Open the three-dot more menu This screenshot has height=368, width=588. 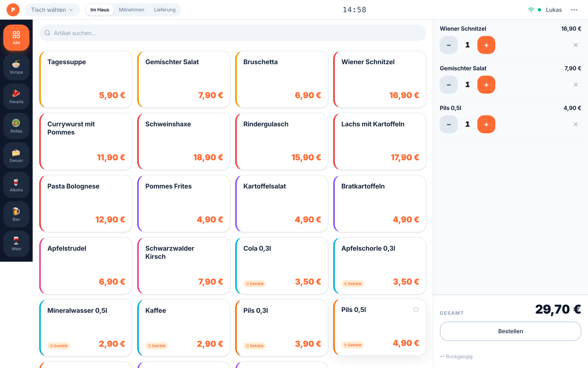tap(574, 10)
